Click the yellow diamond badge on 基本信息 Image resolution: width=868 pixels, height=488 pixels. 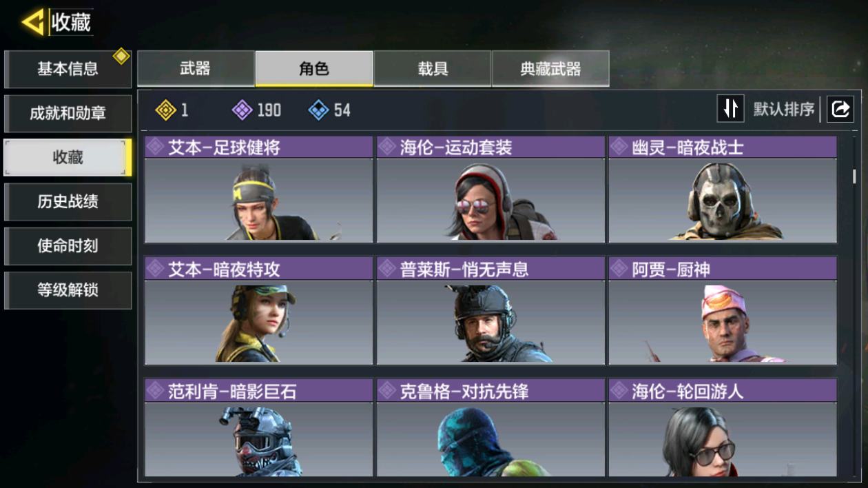point(121,57)
